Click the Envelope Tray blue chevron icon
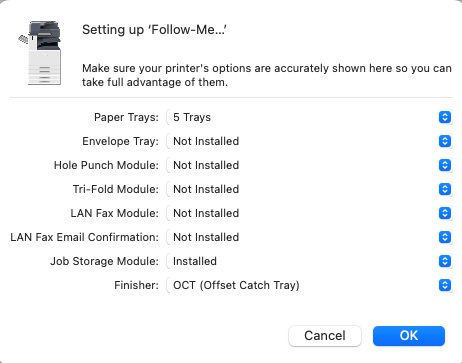This screenshot has height=363, width=462. pyautogui.click(x=445, y=141)
